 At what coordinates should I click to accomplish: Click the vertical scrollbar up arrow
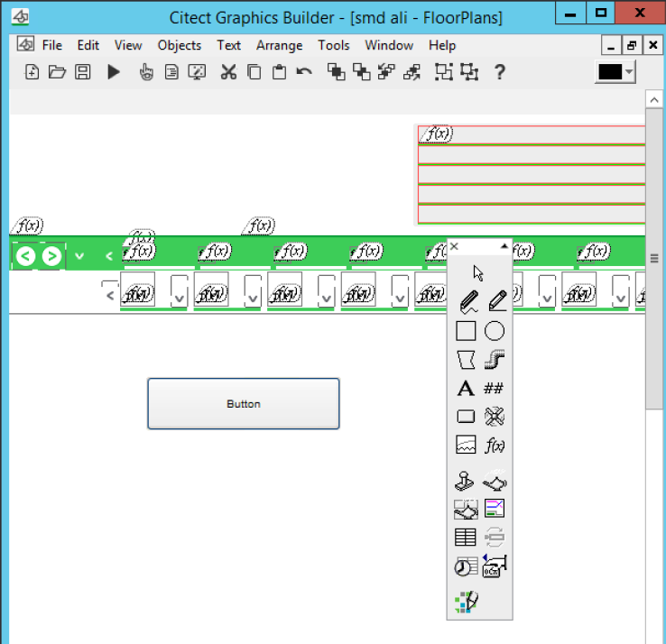654,100
